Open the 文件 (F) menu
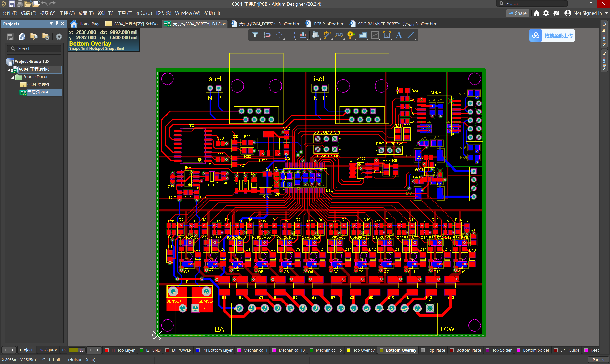 coord(10,13)
